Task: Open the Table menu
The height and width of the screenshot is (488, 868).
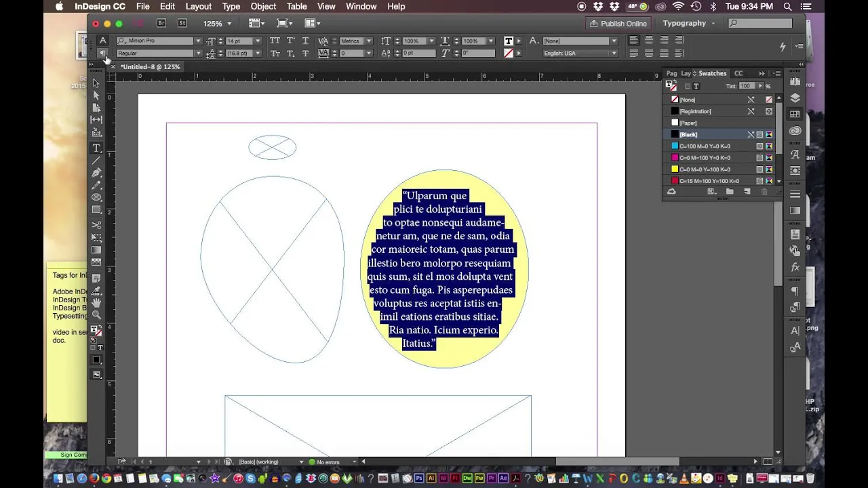Action: pos(296,6)
